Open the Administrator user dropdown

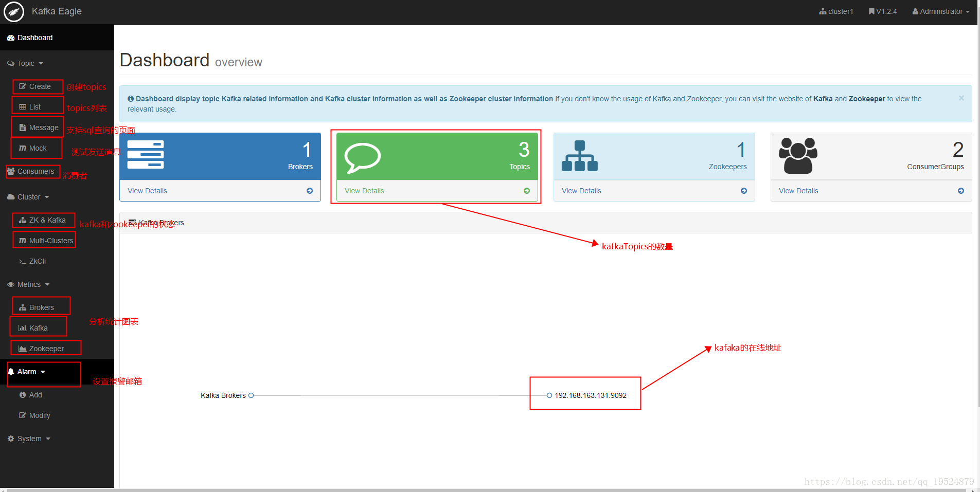pos(941,11)
